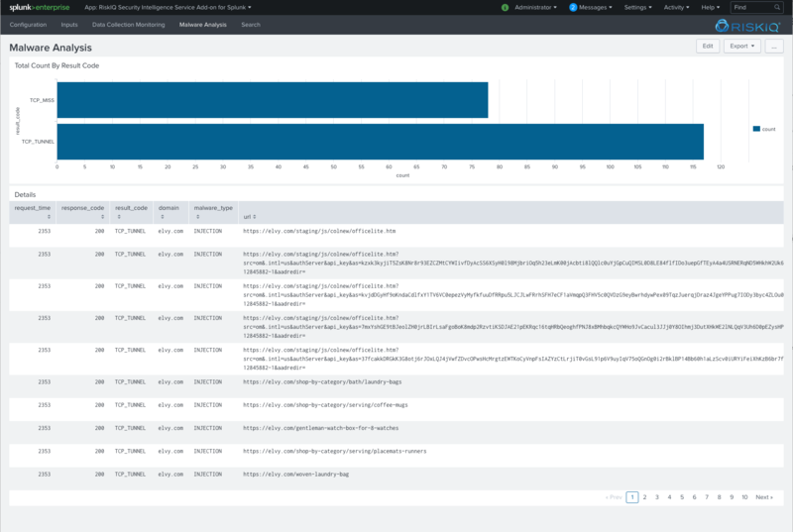The image size is (793, 532).
Task: Open the app selector dropdown
Action: [x=168, y=8]
